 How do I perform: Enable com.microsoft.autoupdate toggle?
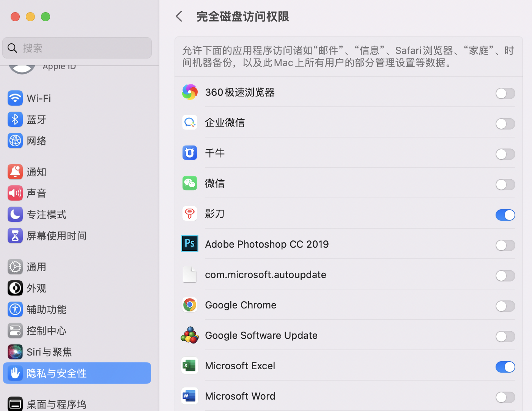point(505,276)
